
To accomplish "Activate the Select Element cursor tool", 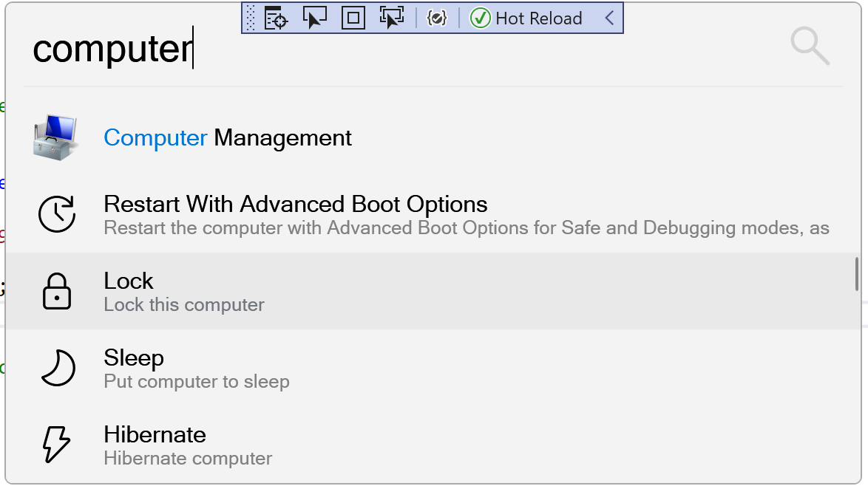I will [x=314, y=18].
